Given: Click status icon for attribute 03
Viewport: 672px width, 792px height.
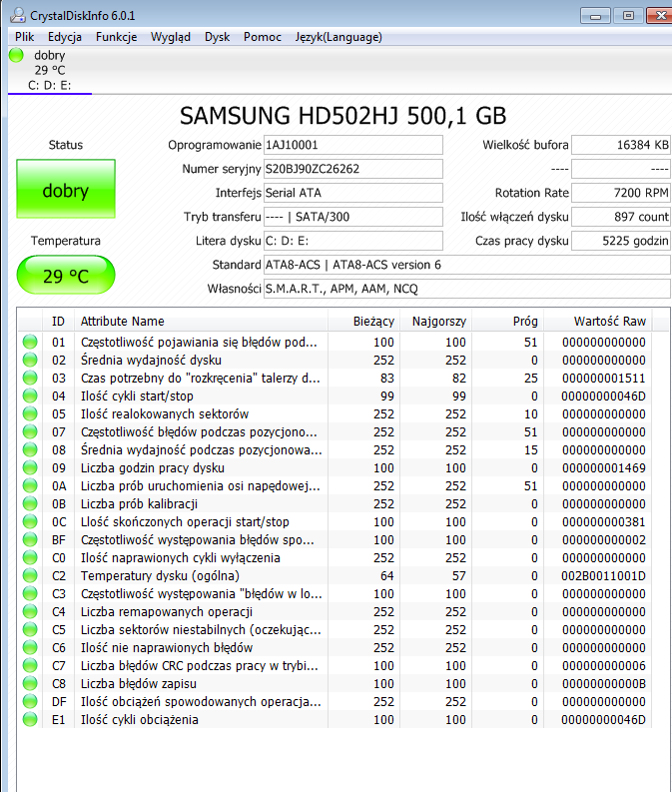Looking at the screenshot, I should point(30,378).
